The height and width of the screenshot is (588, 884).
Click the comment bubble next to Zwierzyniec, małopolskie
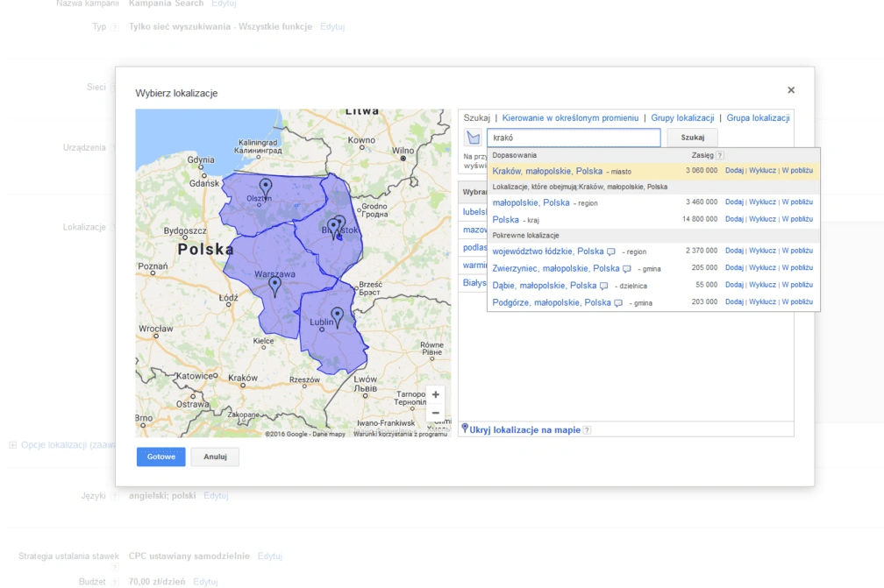625,267
